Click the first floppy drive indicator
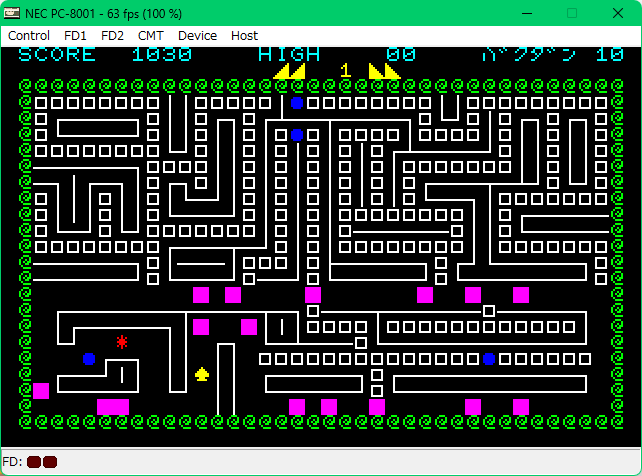Viewport: 642px width, 476px height. coord(34,462)
